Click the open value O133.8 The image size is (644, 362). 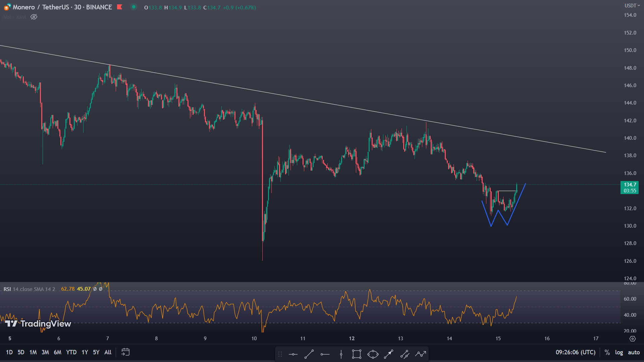(x=153, y=7)
